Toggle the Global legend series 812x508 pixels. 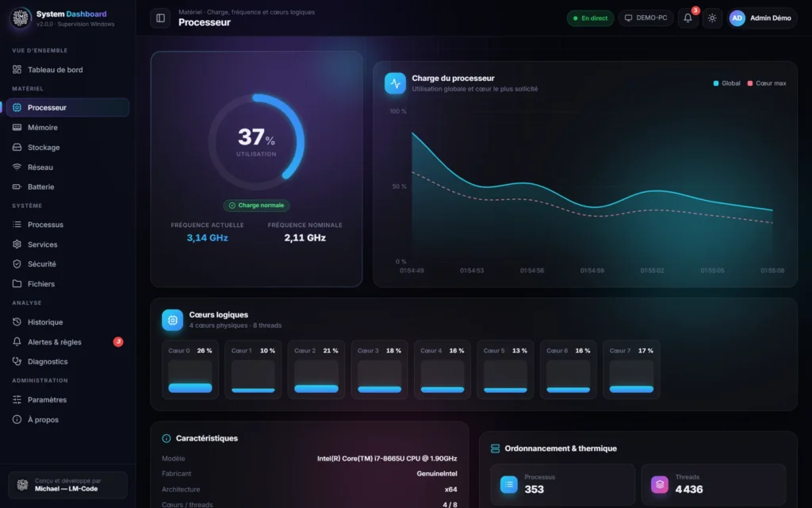(727, 83)
